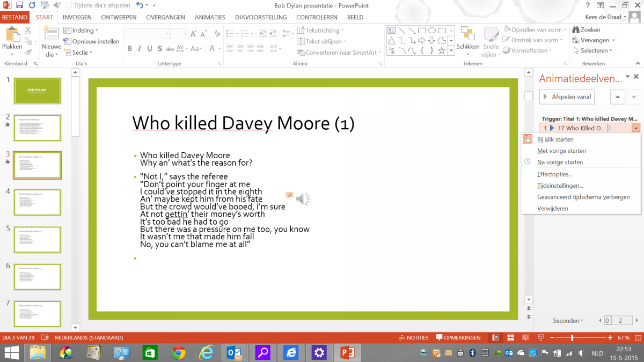
Task: Click the Nieuwe dia icon
Action: coord(52,35)
